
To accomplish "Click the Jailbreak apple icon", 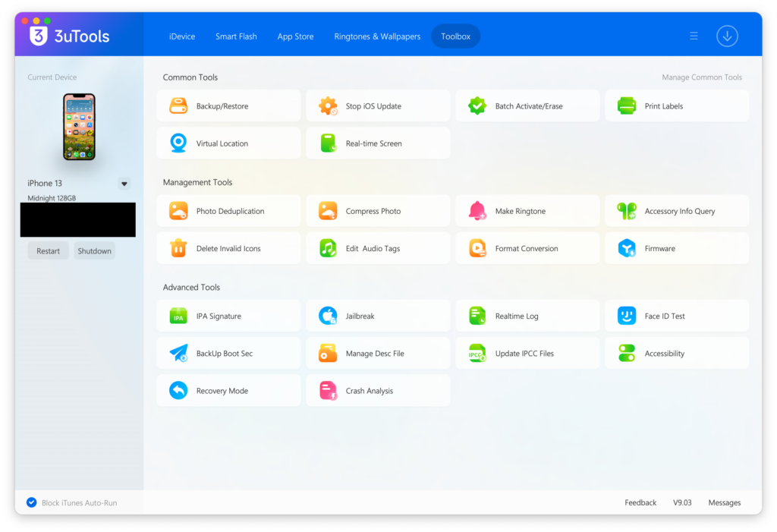I will pos(328,316).
